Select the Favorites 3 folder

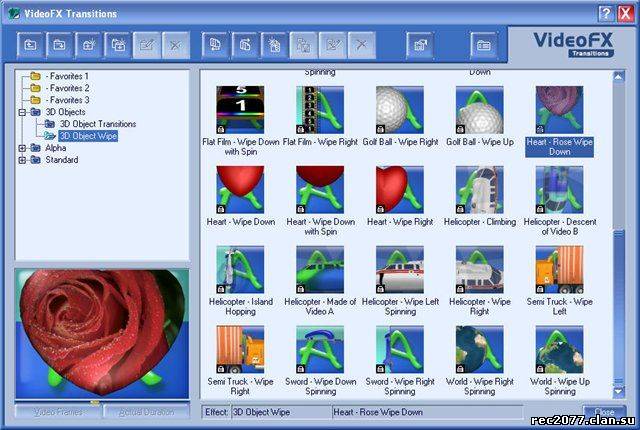(x=67, y=100)
